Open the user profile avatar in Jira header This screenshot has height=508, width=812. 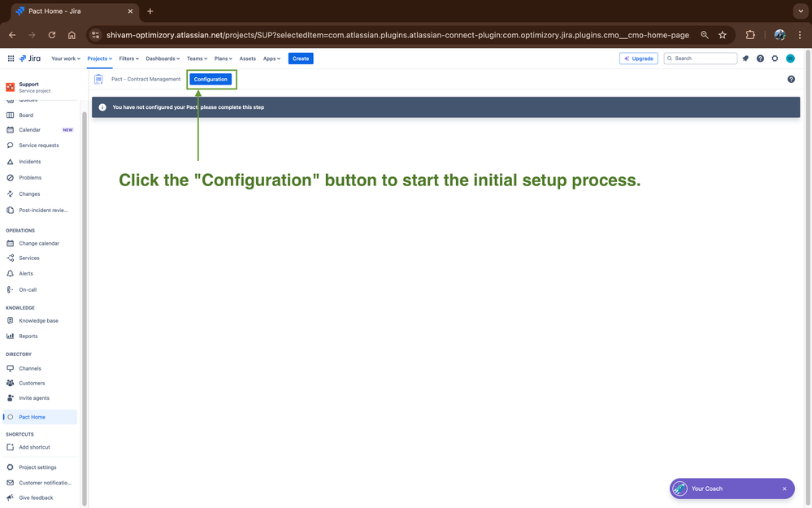tap(790, 59)
